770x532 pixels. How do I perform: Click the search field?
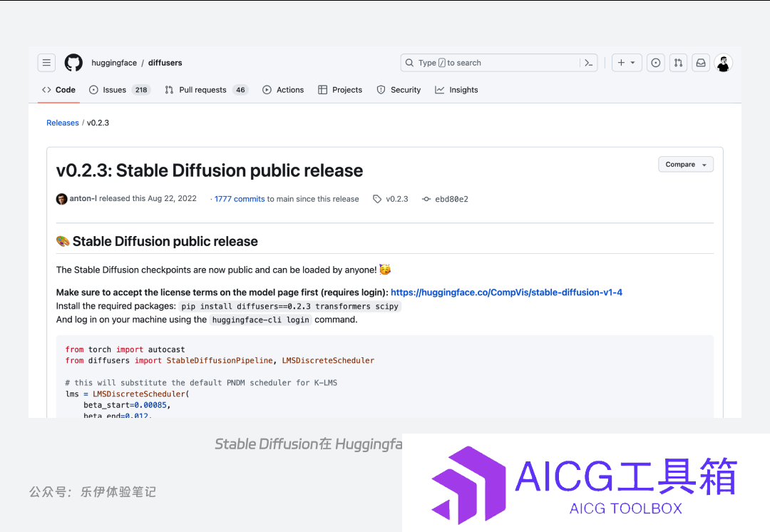click(x=499, y=63)
